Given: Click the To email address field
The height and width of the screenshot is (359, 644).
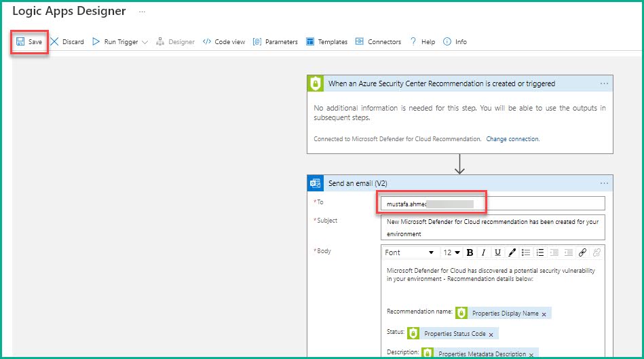Looking at the screenshot, I should (493, 204).
